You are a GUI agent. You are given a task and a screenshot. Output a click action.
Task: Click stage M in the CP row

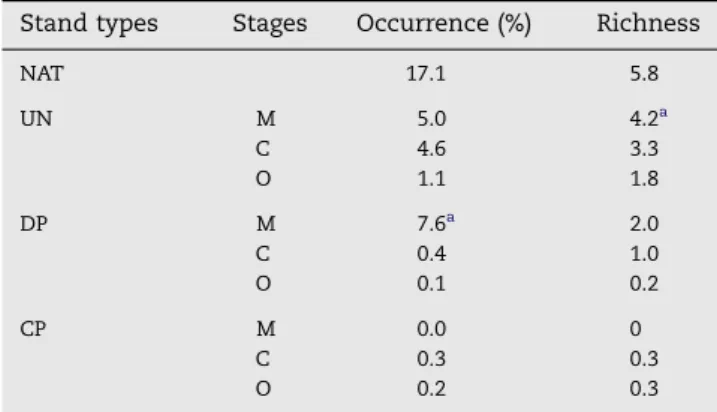coord(266,329)
